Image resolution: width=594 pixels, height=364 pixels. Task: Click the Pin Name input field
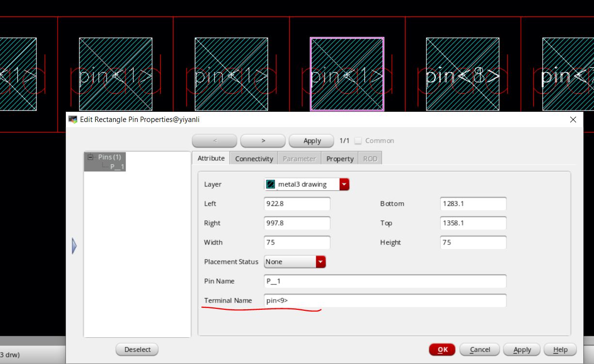click(385, 281)
